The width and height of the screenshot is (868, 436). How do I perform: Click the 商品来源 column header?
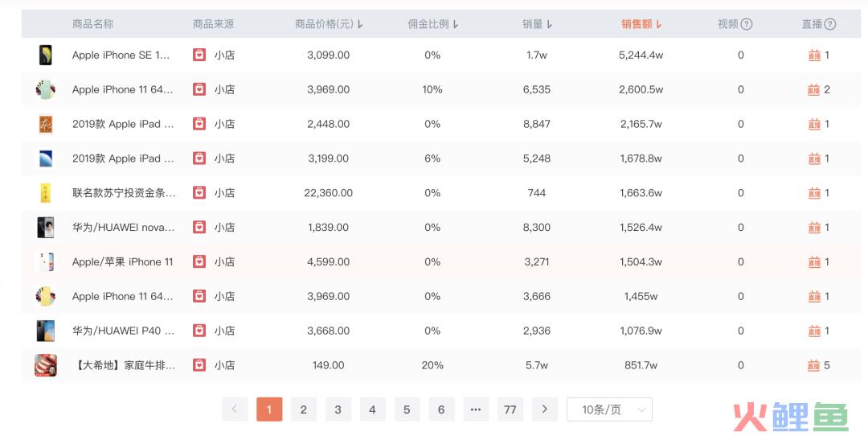pos(213,24)
